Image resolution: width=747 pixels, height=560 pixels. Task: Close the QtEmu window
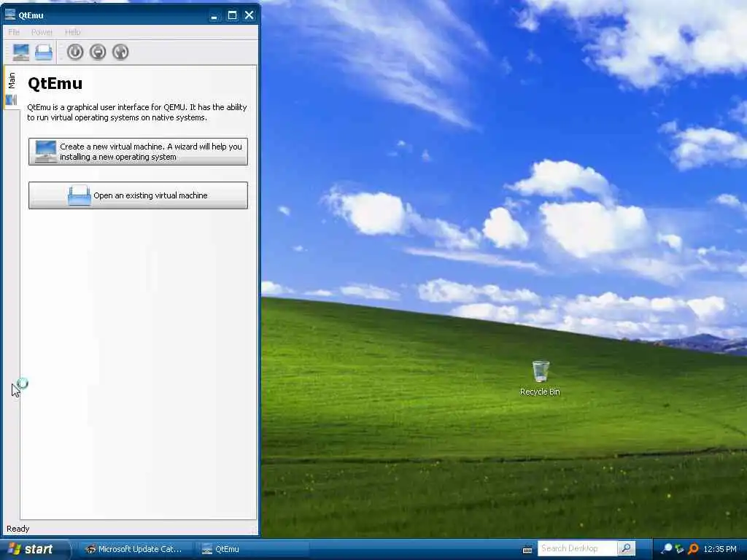pyautogui.click(x=249, y=15)
